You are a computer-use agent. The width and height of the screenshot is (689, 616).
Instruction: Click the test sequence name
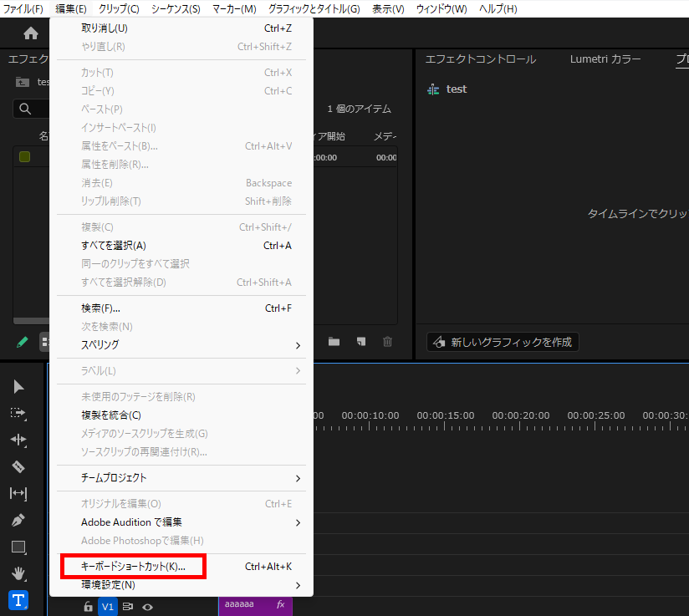pos(457,89)
